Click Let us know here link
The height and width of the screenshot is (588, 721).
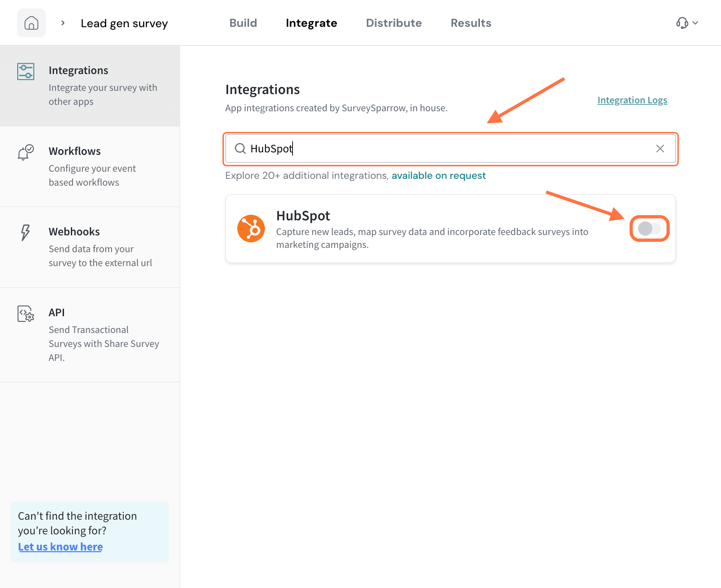point(60,547)
